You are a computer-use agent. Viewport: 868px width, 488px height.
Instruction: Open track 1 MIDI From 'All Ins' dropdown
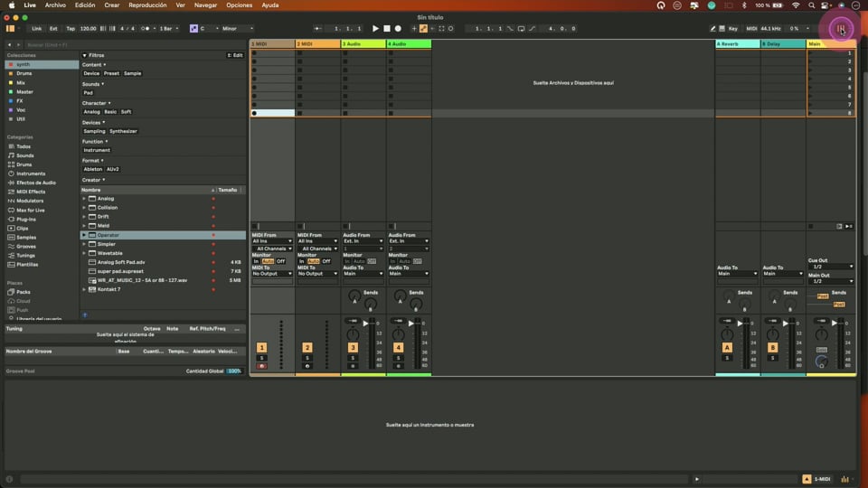272,241
